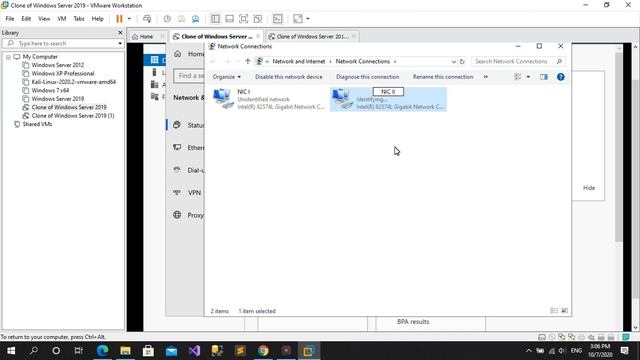
Task: Click the Unity mode toolbar icon
Action: coord(258,19)
